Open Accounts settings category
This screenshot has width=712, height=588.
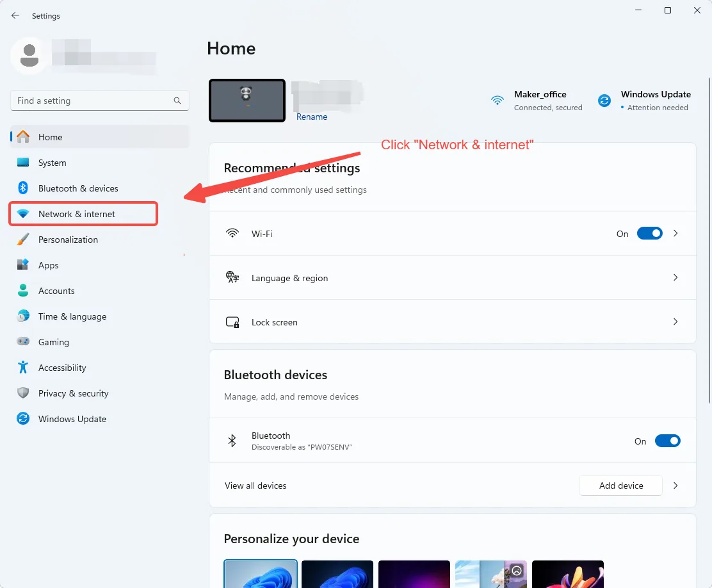99,290
